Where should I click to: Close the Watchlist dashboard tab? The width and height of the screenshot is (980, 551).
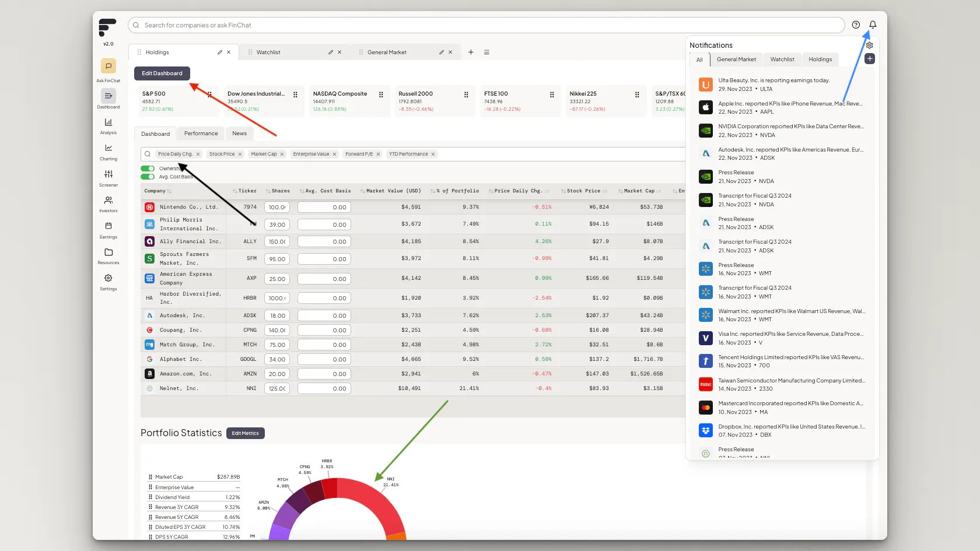pyautogui.click(x=339, y=52)
